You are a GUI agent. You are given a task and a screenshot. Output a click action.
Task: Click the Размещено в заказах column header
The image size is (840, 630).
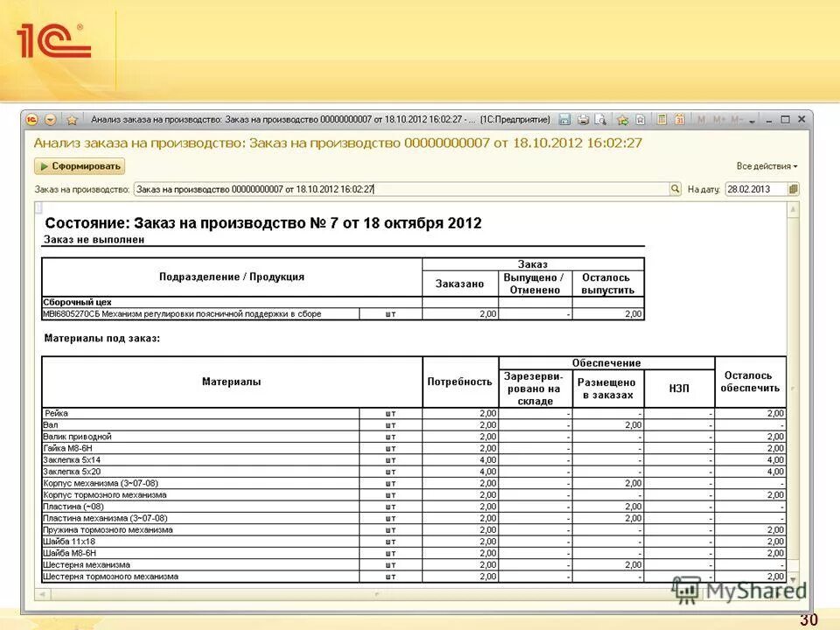(x=607, y=388)
